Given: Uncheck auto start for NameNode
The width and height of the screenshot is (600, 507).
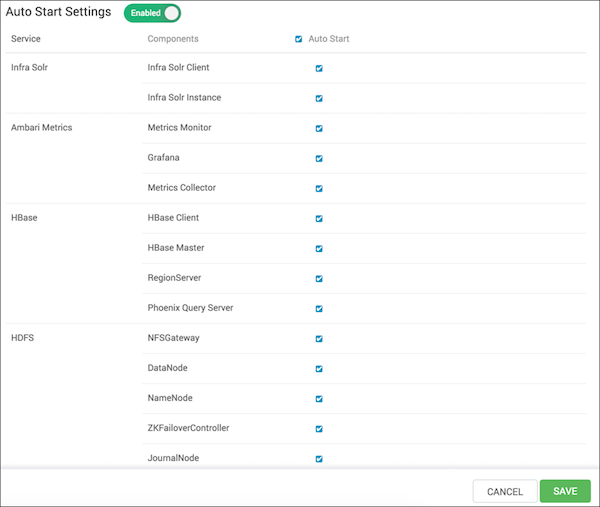Looking at the screenshot, I should point(319,399).
